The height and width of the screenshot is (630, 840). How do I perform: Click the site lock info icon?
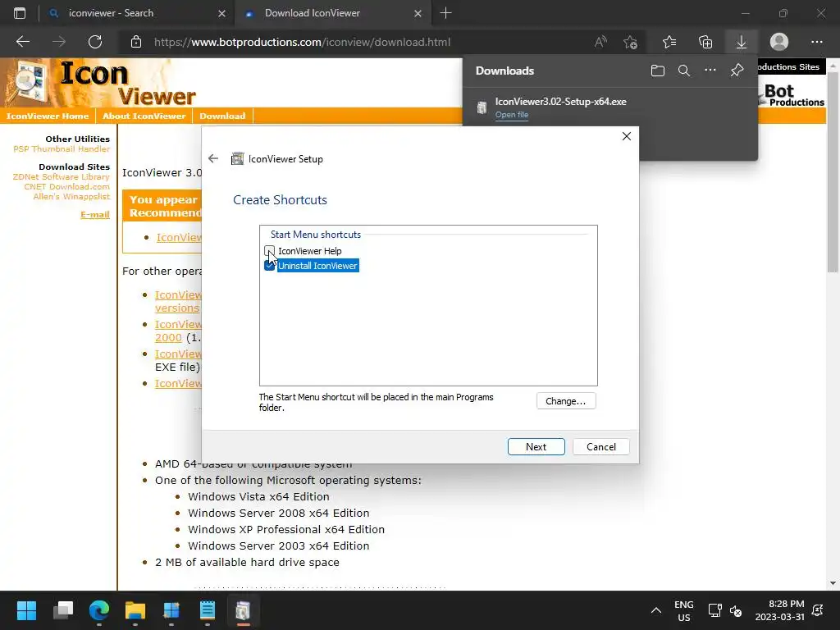(136, 42)
